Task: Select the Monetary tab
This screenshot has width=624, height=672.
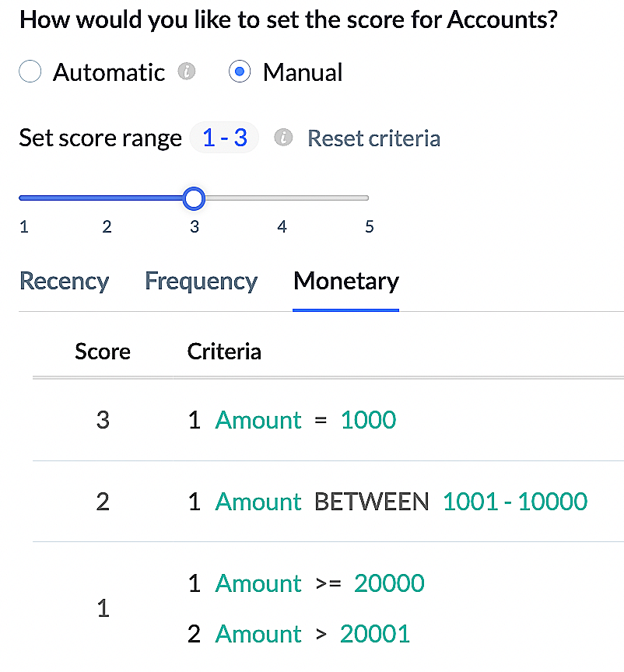Action: click(x=346, y=281)
